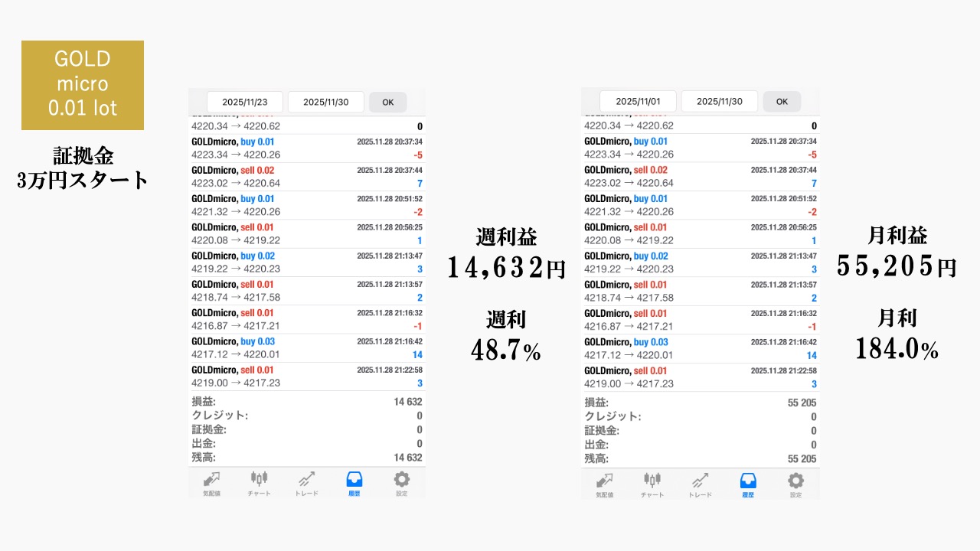
Task: Tap Trade (トレード) icon in left weekly panel
Action: point(306,483)
